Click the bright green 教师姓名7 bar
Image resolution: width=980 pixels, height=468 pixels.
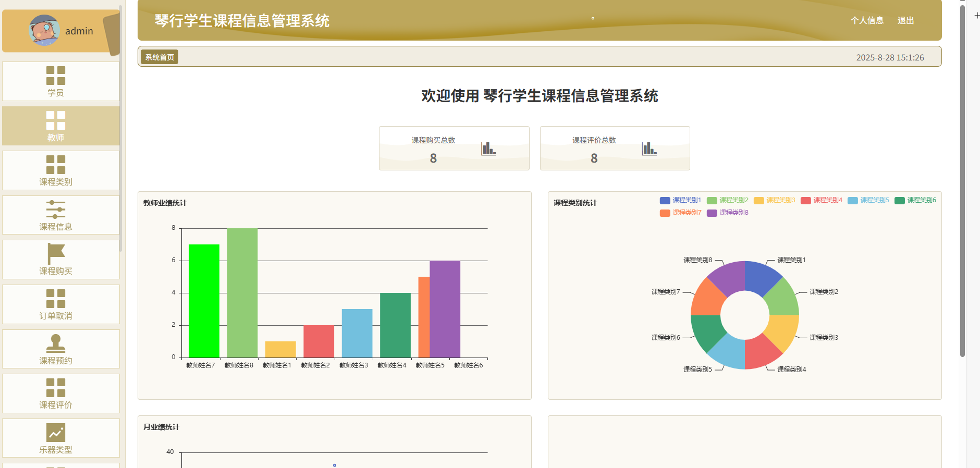point(204,301)
